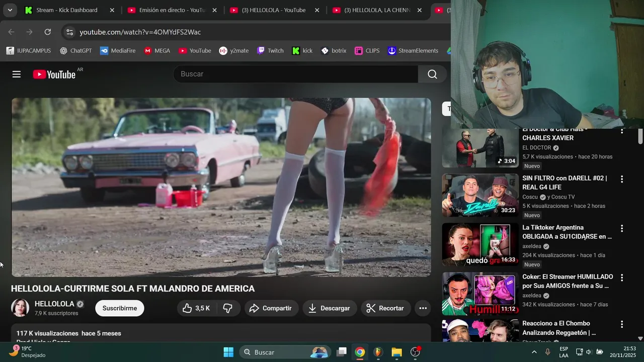This screenshot has width=644, height=362.
Task: Open Reacciono a El Chombo thumbnail
Action: click(x=480, y=330)
